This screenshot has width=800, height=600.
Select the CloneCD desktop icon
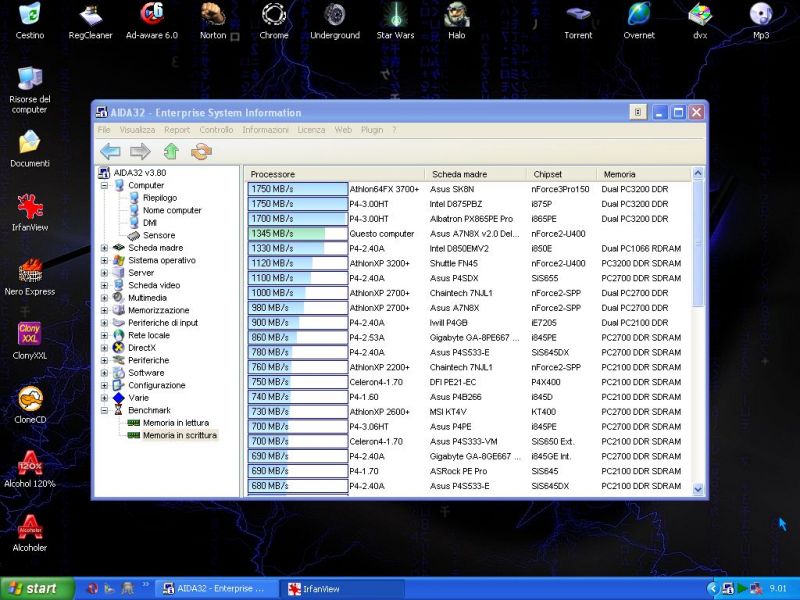click(30, 405)
